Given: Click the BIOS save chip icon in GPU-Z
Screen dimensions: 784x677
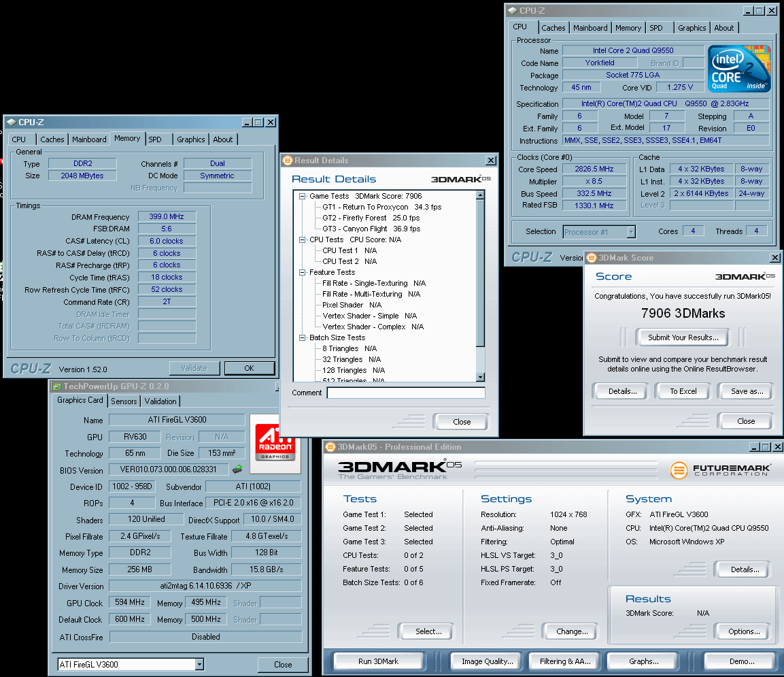Looking at the screenshot, I should (x=237, y=469).
